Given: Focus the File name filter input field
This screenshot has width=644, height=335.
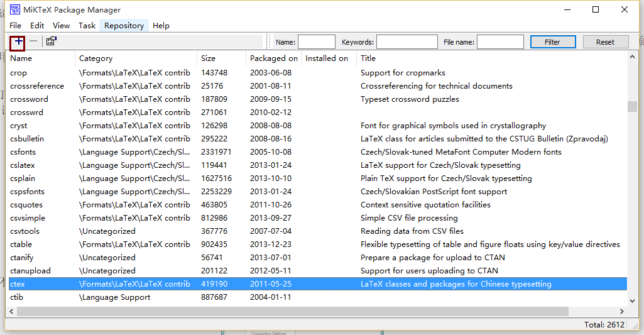Looking at the screenshot, I should (500, 42).
